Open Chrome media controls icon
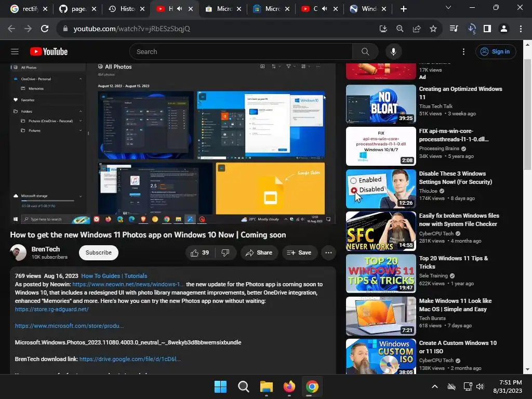This screenshot has width=532, height=399. click(454, 29)
